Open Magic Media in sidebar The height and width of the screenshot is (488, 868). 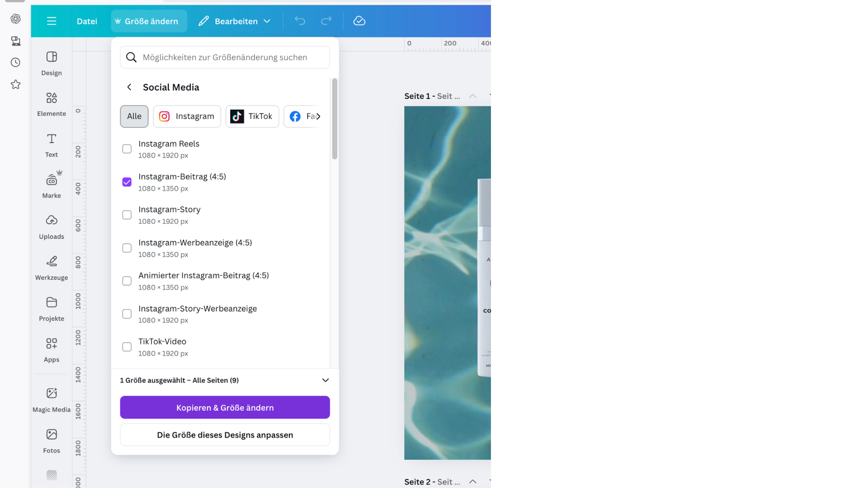click(52, 399)
